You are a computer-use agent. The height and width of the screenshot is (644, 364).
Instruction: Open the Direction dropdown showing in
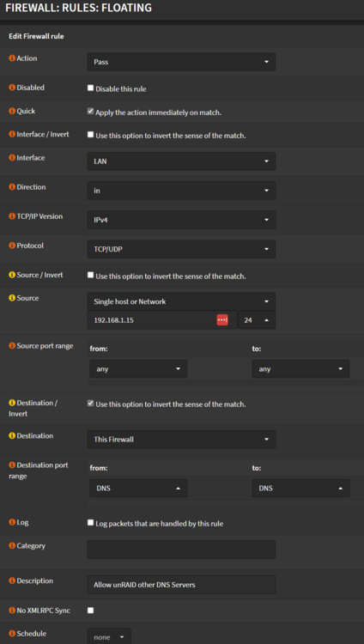pos(181,191)
